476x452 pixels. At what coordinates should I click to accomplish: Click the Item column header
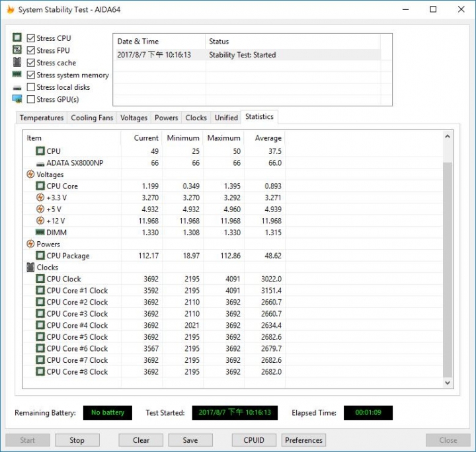pos(72,138)
